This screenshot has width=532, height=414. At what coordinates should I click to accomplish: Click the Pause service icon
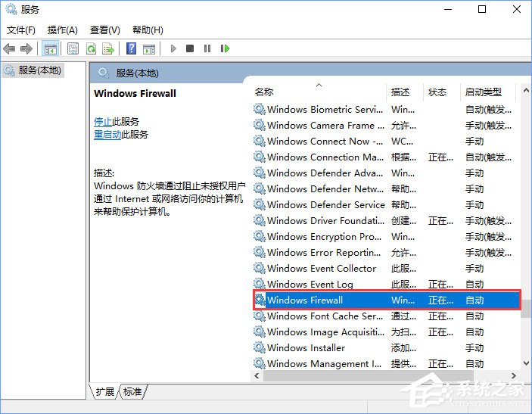(207, 48)
